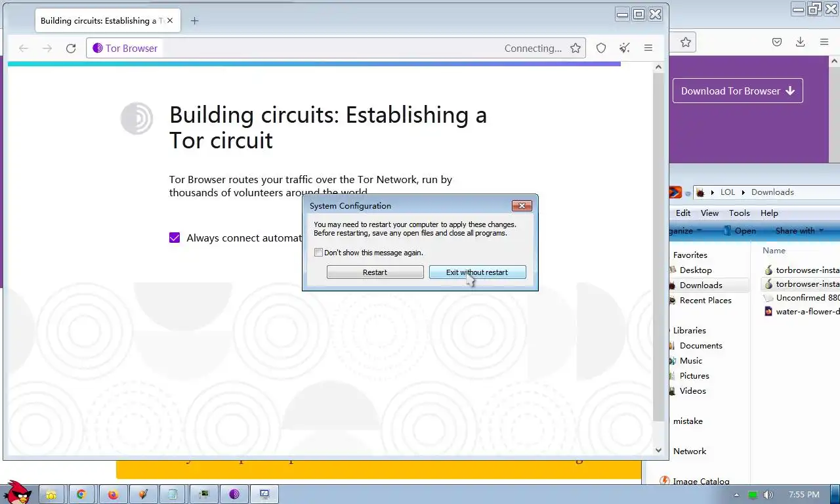The image size is (840, 504).
Task: Uncheck Always connect automatically in Tor Browser
Action: point(175,238)
